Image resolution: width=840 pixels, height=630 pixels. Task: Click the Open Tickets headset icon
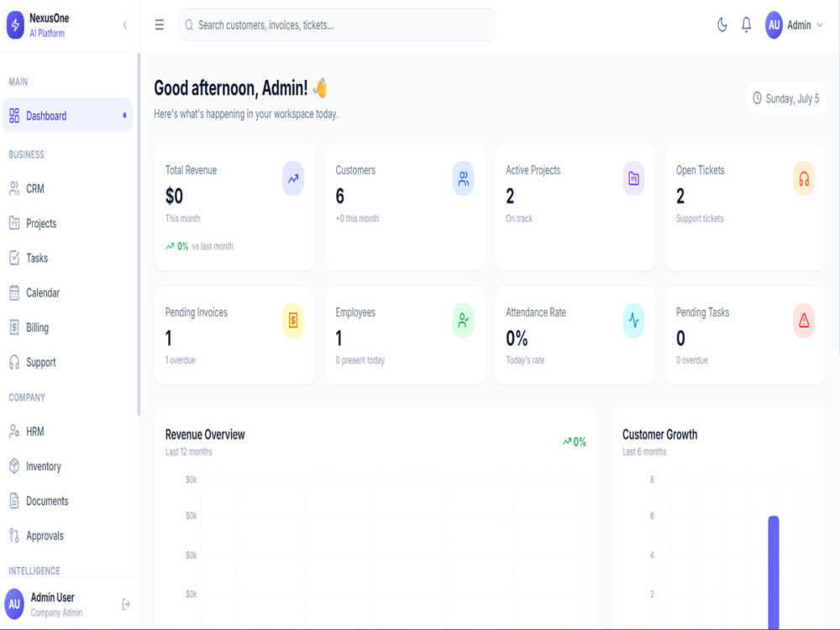coord(804,178)
